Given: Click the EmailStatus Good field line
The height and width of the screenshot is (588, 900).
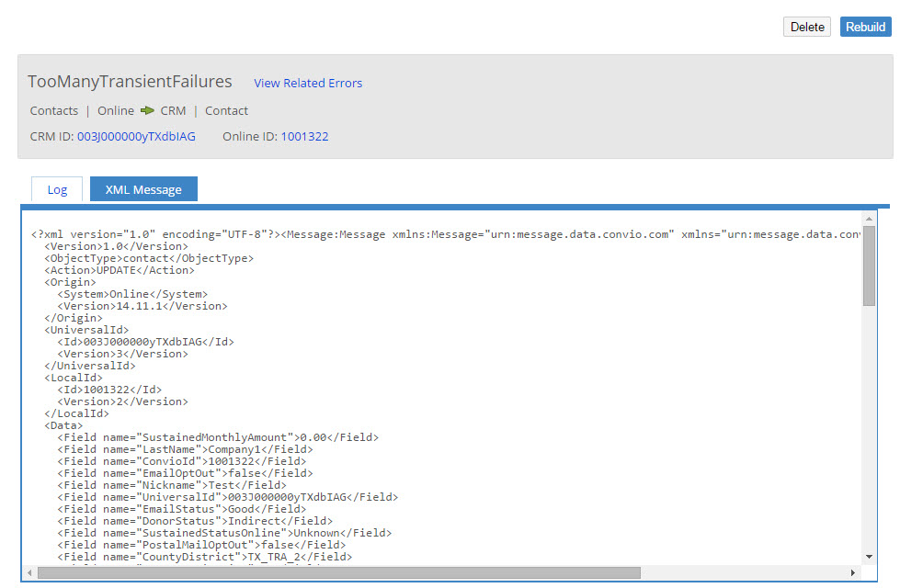Looking at the screenshot, I should (x=182, y=509).
